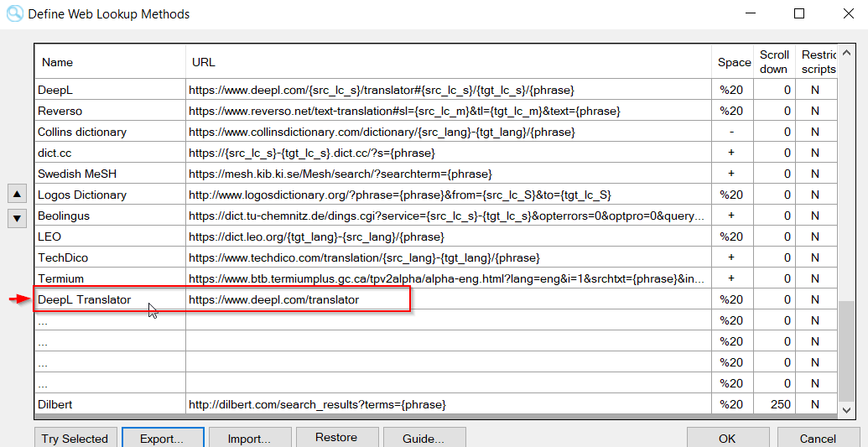The height and width of the screenshot is (447, 868).
Task: Select the Reverso name cell
Action: tap(111, 111)
